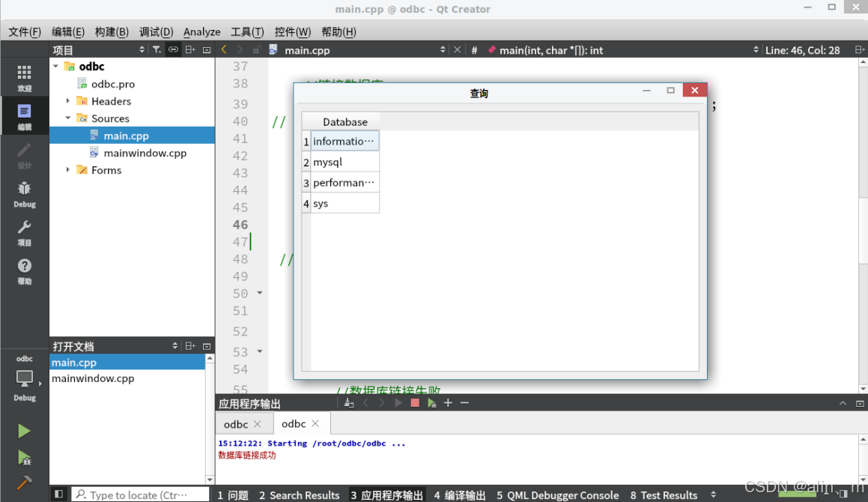
Task: Switch to Edit mode in sidebar
Action: [25, 116]
